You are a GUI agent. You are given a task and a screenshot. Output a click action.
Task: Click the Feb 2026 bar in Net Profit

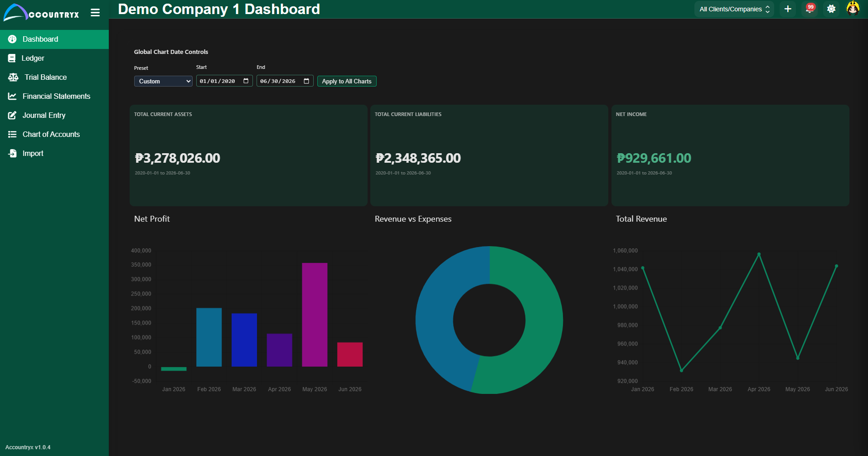[x=209, y=337]
